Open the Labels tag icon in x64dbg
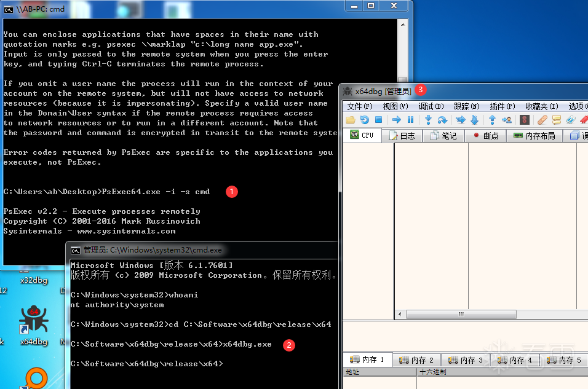This screenshot has width=588, height=389. point(571,120)
